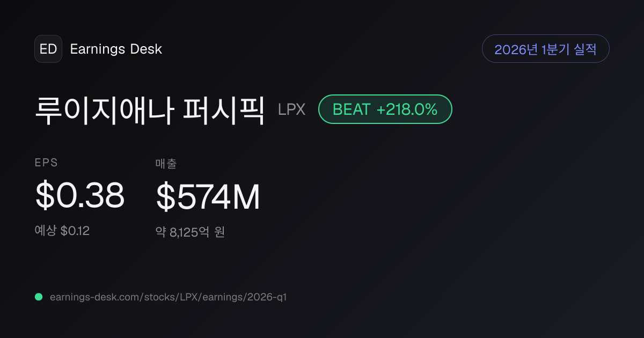The image size is (644, 338).
Task: Click the LPX ticker symbol
Action: point(291,109)
